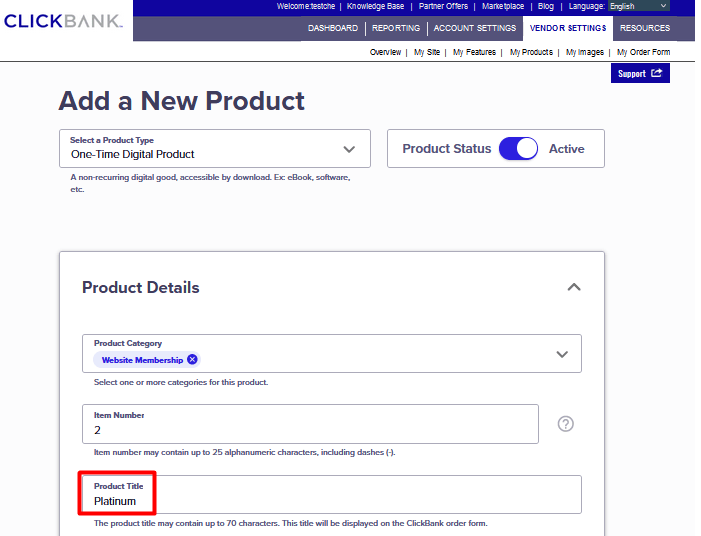This screenshot has height=536, width=701.
Task: Click the ClickBank logo
Action: [x=63, y=21]
